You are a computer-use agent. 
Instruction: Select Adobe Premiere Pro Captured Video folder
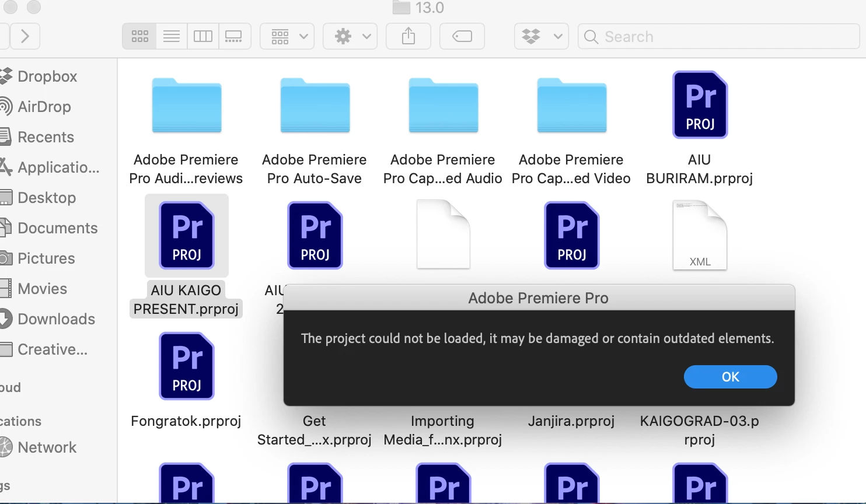(x=572, y=106)
